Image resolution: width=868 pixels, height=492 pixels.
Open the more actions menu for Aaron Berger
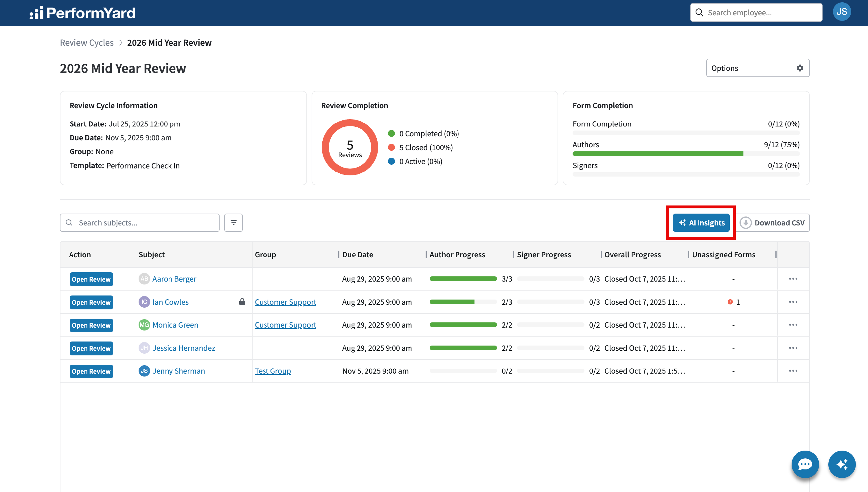793,279
